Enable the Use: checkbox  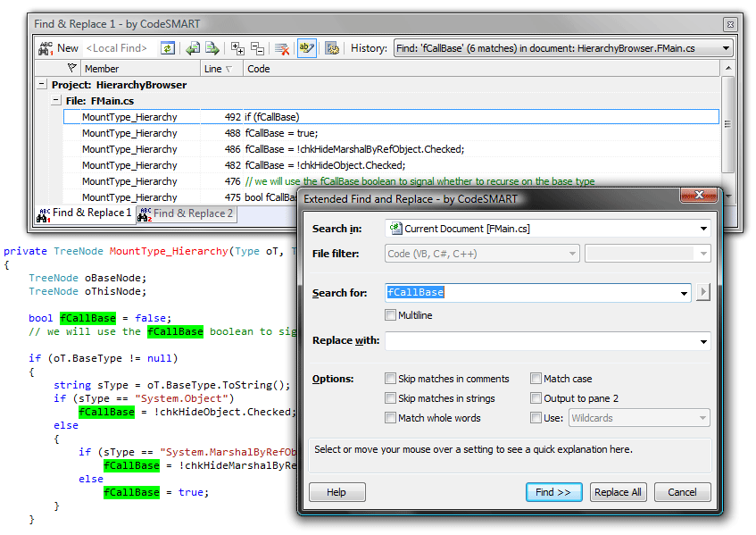pos(536,417)
